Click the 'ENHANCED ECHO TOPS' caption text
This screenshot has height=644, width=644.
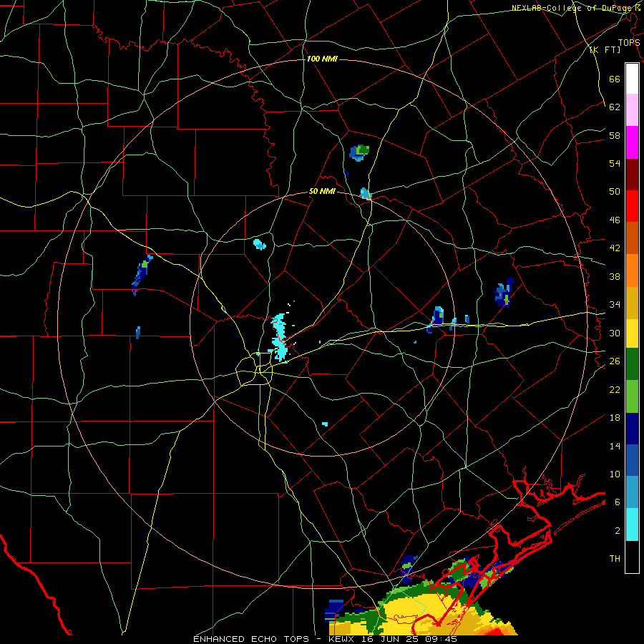tap(251, 639)
